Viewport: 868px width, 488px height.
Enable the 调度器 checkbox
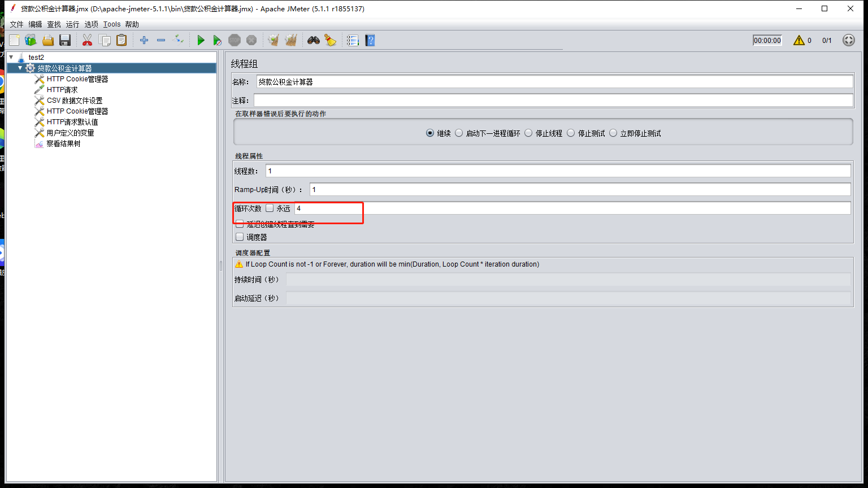pos(240,237)
